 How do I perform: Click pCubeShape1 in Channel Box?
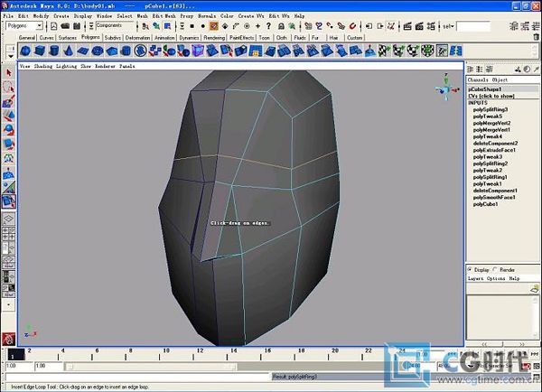pos(484,89)
